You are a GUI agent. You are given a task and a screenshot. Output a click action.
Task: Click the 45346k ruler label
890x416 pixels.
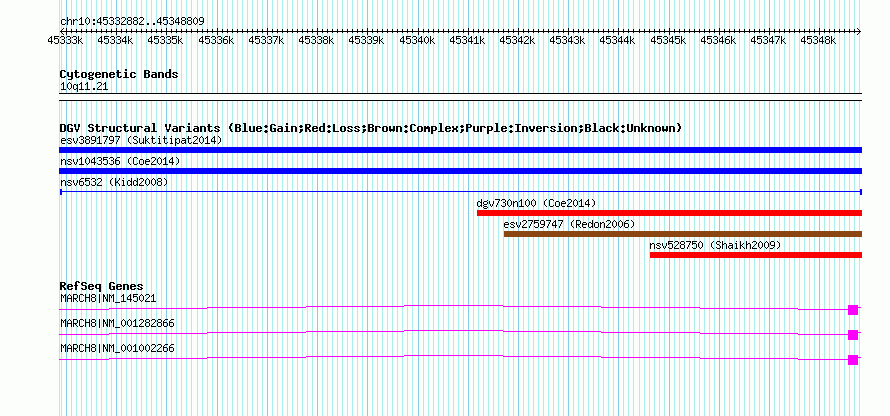point(718,40)
